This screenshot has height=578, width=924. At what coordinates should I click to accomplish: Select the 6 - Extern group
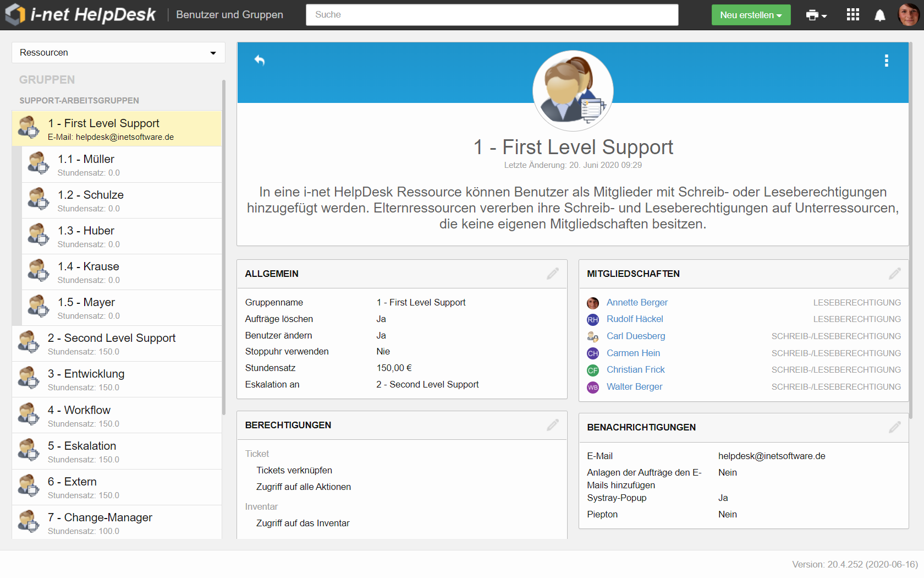[117, 487]
